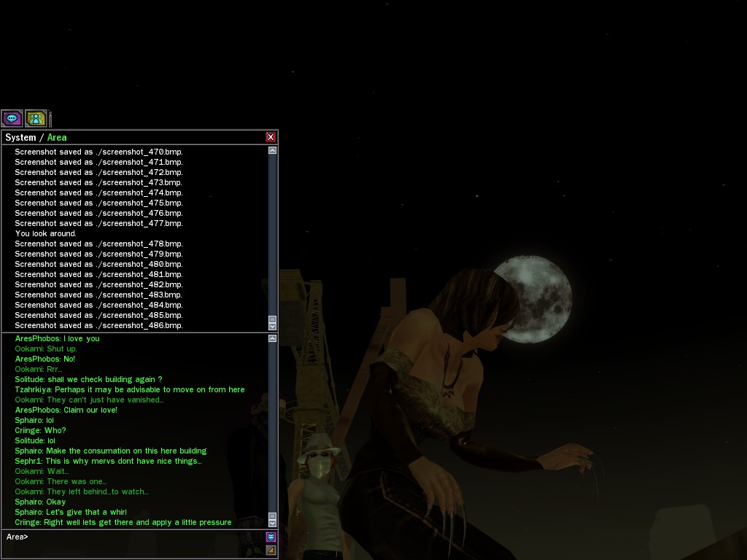Select the screenshot_486.bmp saved message
The width and height of the screenshot is (747, 560).
(98, 326)
